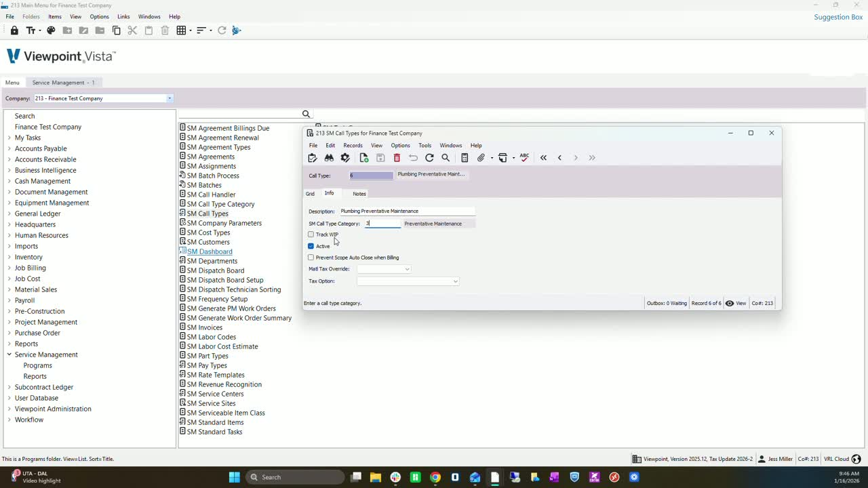Screen dimensions: 868x488
Task: Click the Description input field
Action: 407,211
